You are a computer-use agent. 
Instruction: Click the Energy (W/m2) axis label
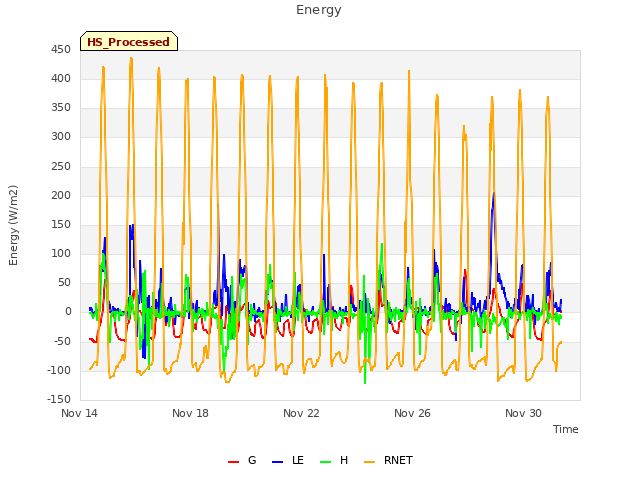coord(13,225)
